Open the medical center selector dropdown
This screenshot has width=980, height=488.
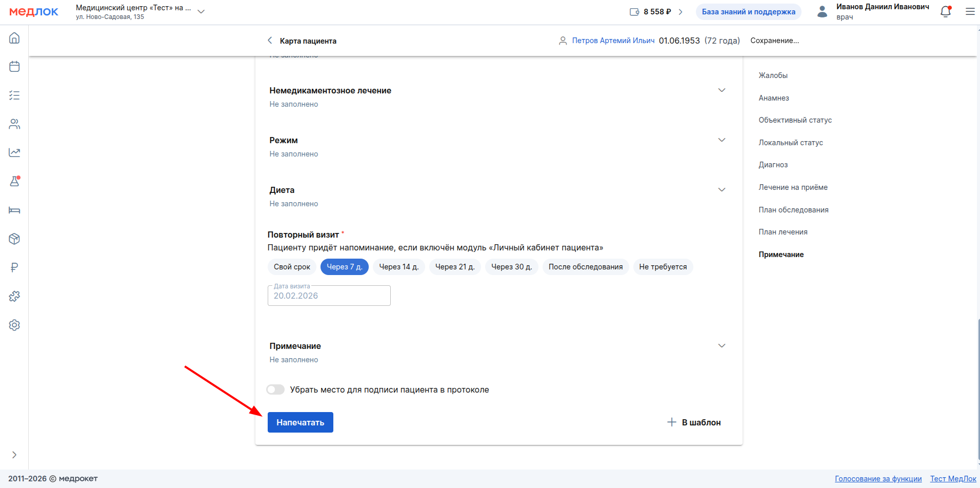tap(201, 12)
